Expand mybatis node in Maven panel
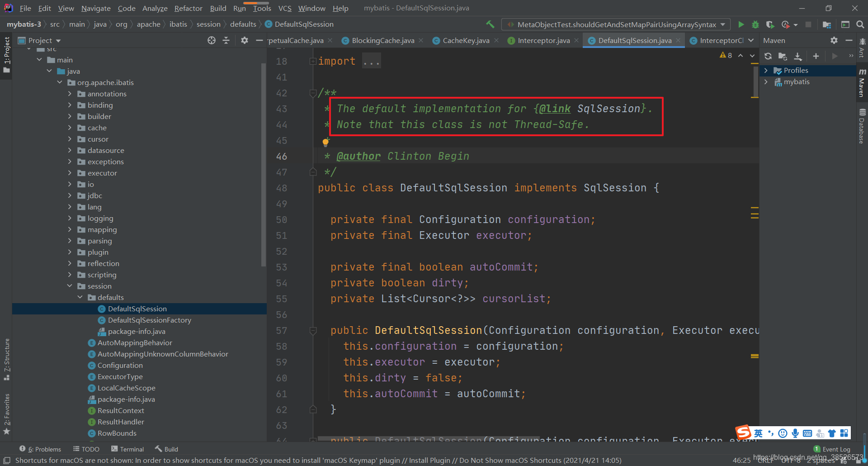The width and height of the screenshot is (868, 466). pos(766,81)
